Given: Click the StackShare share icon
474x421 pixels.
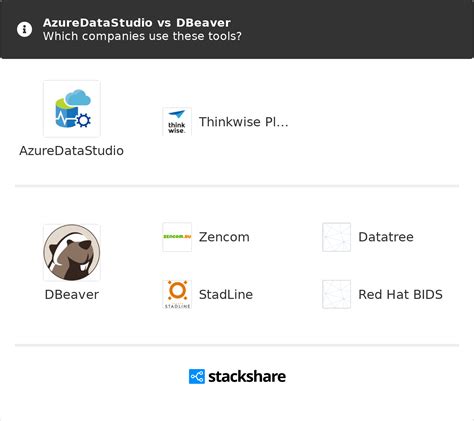Looking at the screenshot, I should tap(197, 376).
